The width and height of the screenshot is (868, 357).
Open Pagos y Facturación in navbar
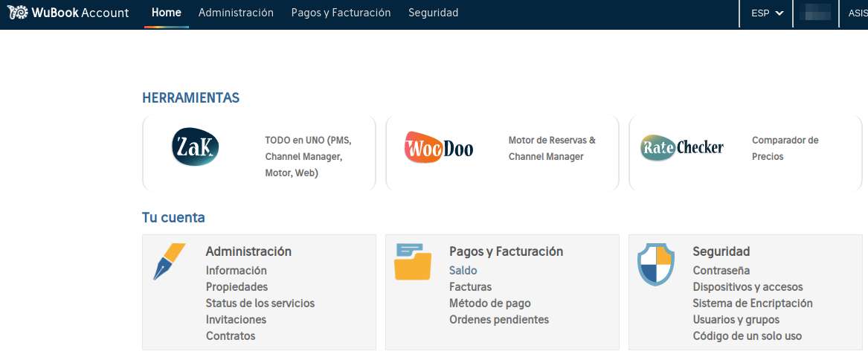341,12
